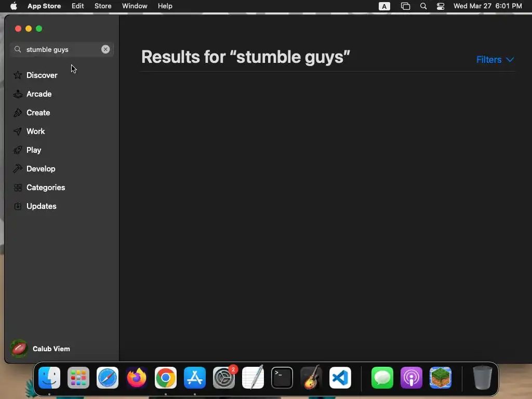The height and width of the screenshot is (399, 532).
Task: Open the Window menu
Action: [x=135, y=6]
